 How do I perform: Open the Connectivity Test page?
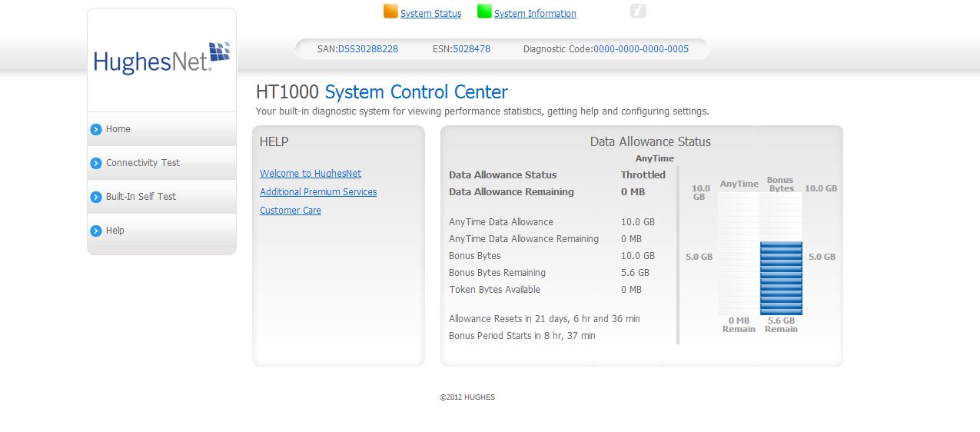pyautogui.click(x=143, y=163)
